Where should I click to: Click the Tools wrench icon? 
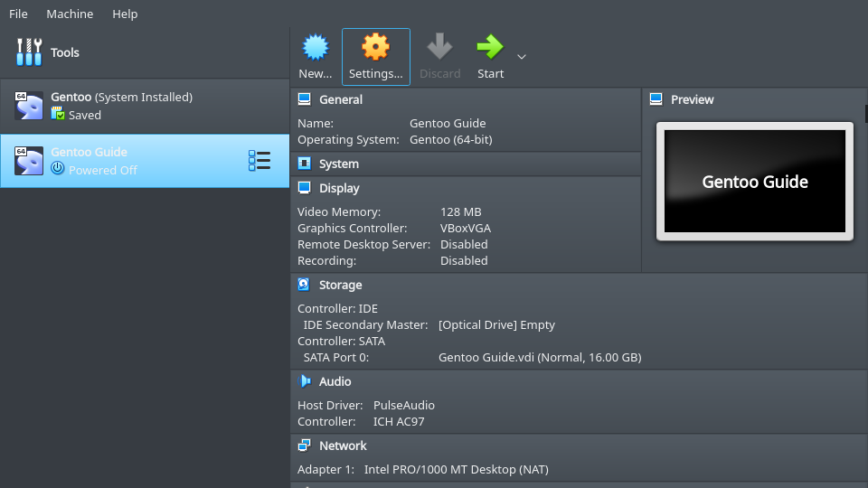[x=29, y=52]
